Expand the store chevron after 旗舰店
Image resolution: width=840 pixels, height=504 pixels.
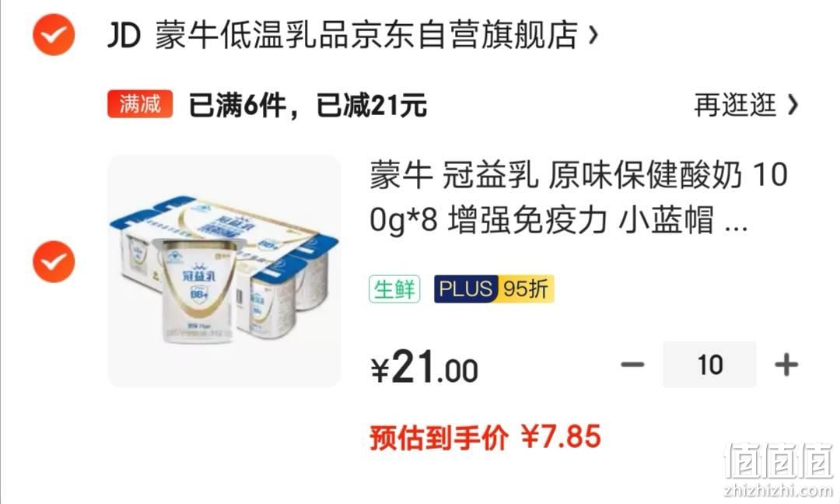pyautogui.click(x=593, y=35)
